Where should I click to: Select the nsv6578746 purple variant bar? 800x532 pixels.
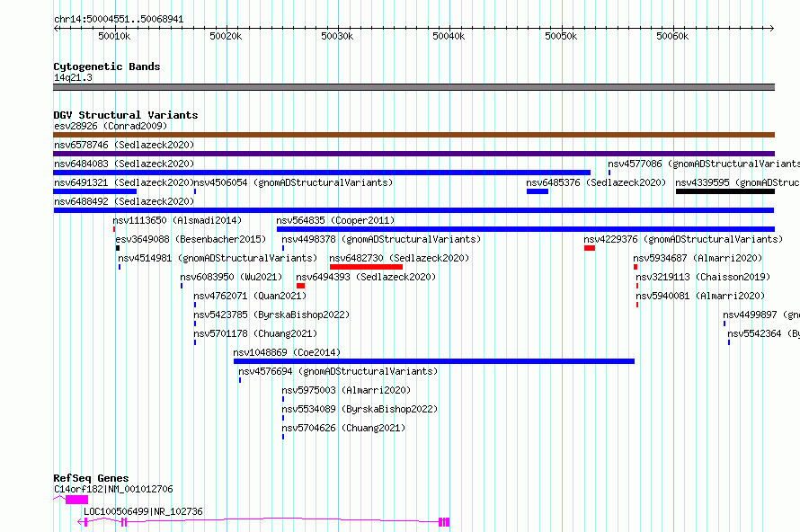click(413, 154)
